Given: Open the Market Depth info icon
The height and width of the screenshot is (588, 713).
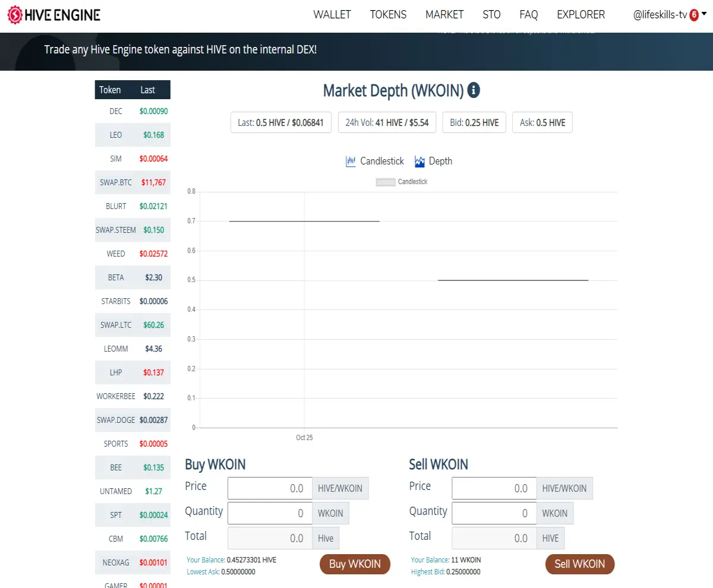Looking at the screenshot, I should tap(474, 90).
